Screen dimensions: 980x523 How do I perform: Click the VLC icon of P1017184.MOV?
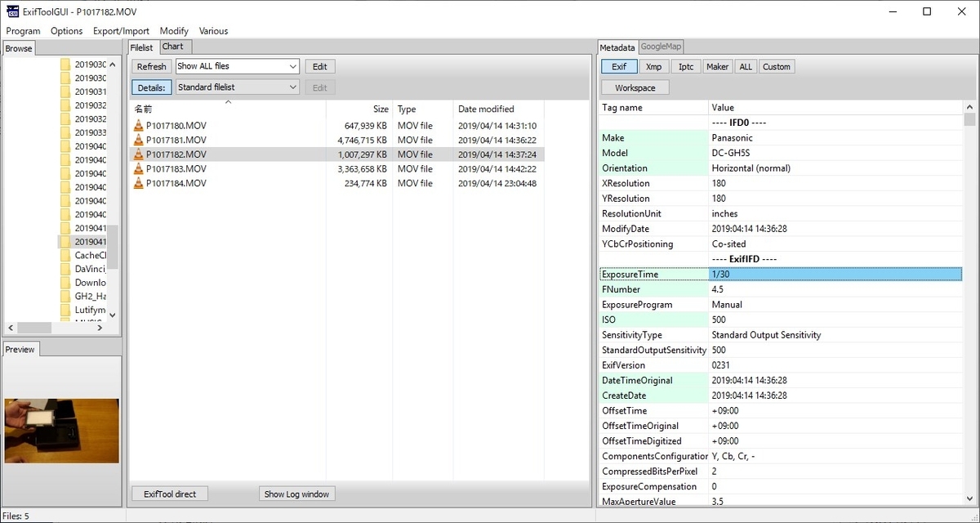139,183
